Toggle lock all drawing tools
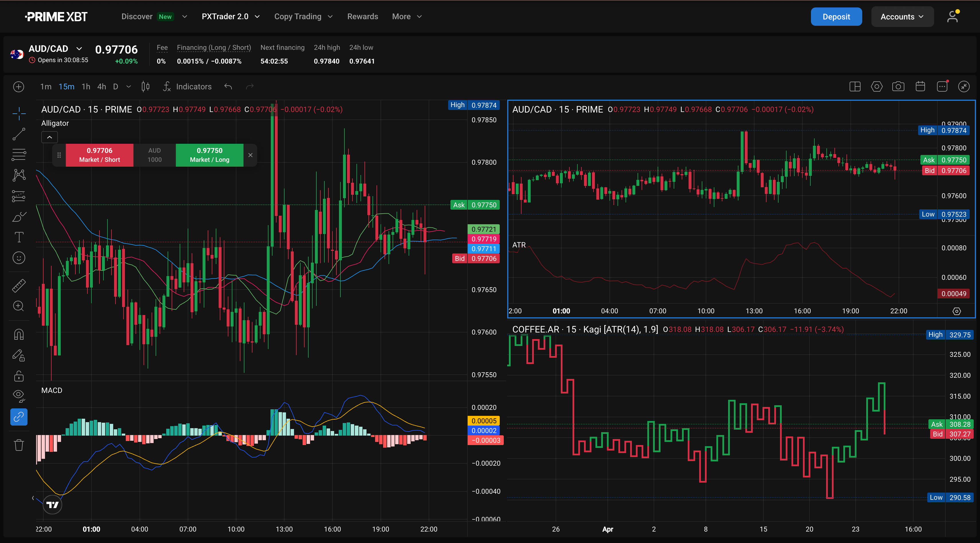This screenshot has height=543, width=980. tap(19, 376)
